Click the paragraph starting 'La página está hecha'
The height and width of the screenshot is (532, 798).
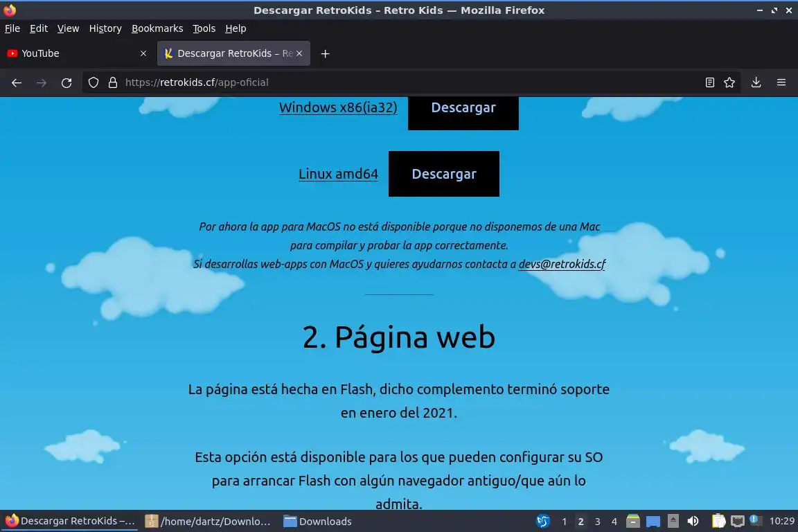pyautogui.click(x=399, y=400)
